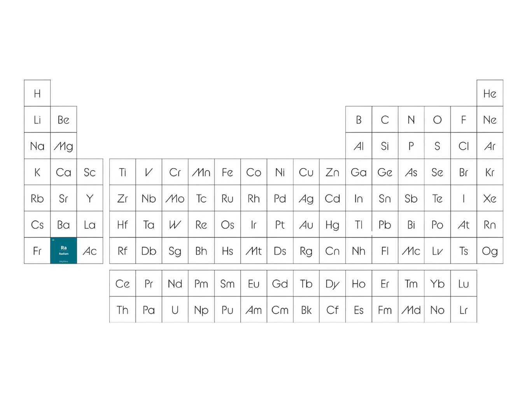
Task: Click the Carbon (C) element cell
Action: 385,120
